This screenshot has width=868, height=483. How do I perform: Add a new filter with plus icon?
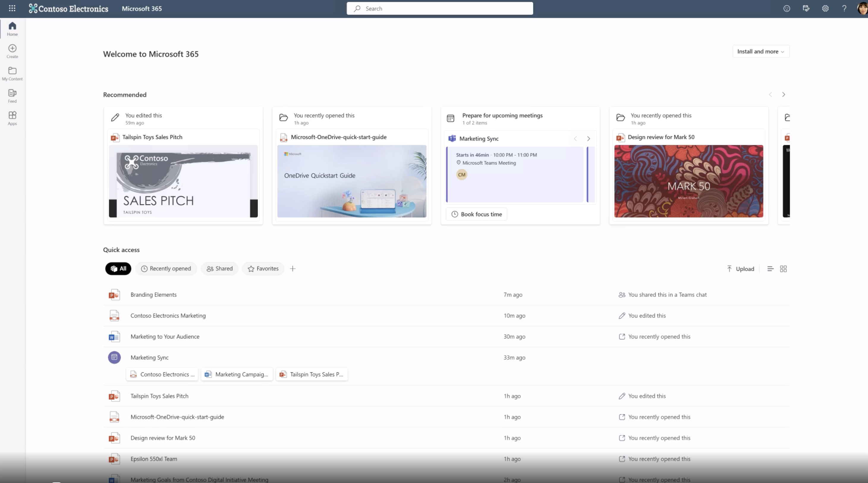[x=293, y=269]
